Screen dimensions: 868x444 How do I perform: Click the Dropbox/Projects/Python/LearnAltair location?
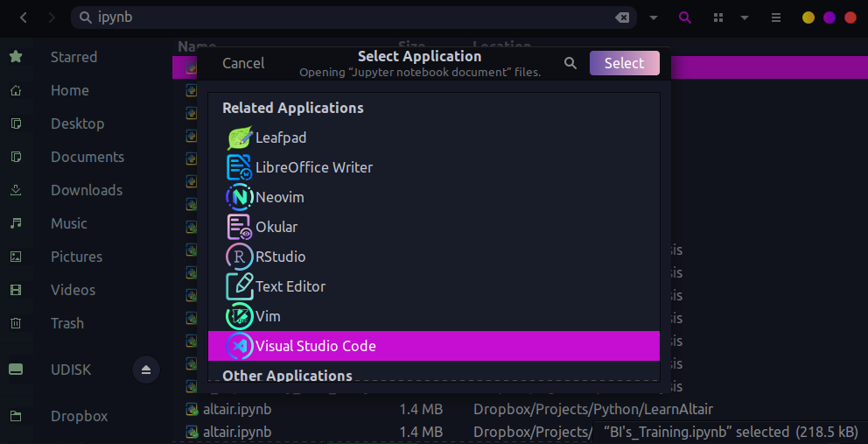(593, 410)
